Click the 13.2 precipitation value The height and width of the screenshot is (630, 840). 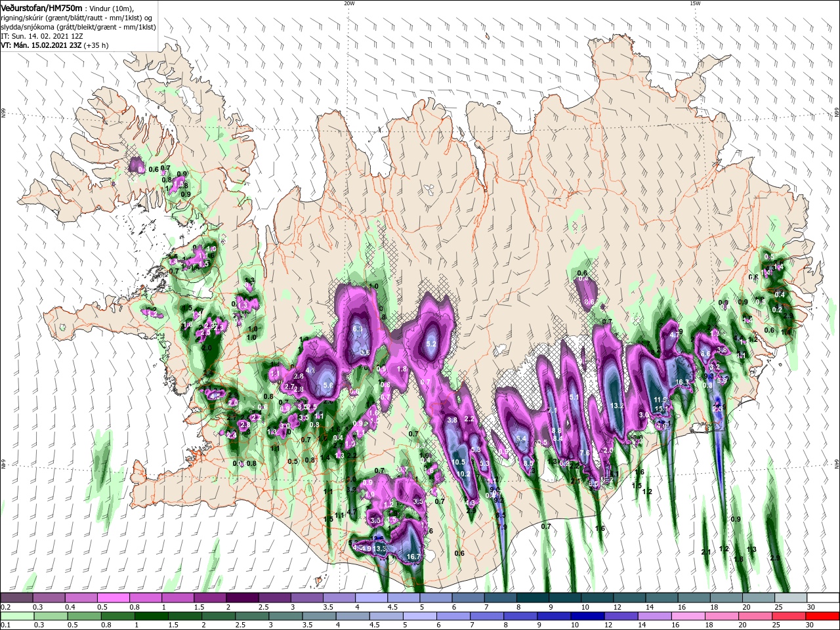[x=617, y=406]
